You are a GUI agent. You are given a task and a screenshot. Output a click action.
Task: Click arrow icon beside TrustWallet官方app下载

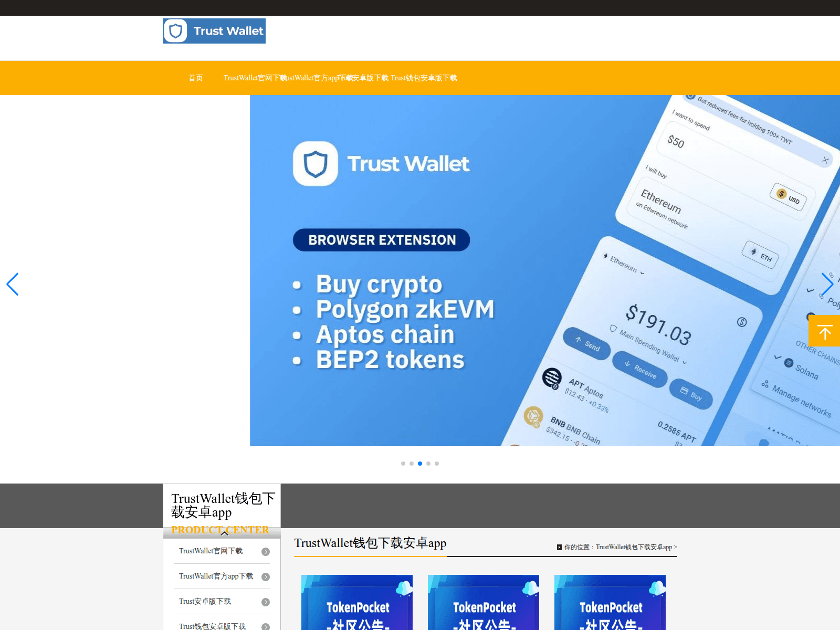(x=266, y=577)
